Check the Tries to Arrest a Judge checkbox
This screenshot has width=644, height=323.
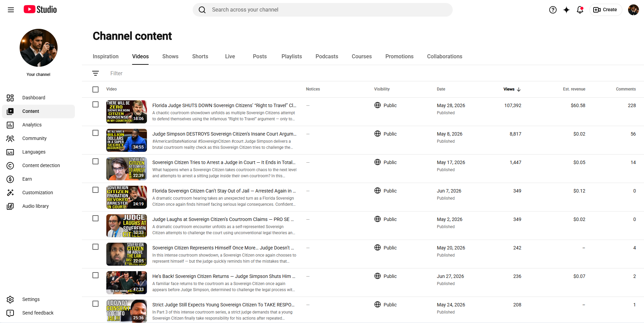coord(95,161)
